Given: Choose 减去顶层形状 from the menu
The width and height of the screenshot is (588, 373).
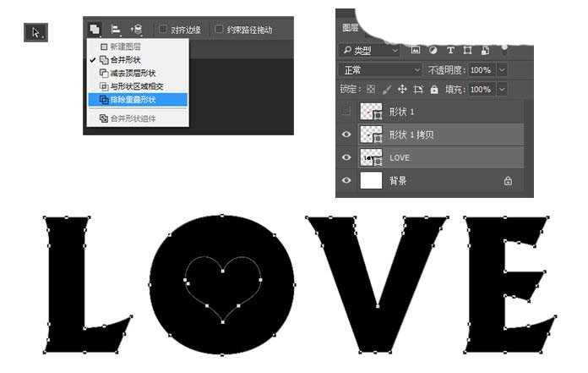Looking at the screenshot, I should pyautogui.click(x=135, y=73).
